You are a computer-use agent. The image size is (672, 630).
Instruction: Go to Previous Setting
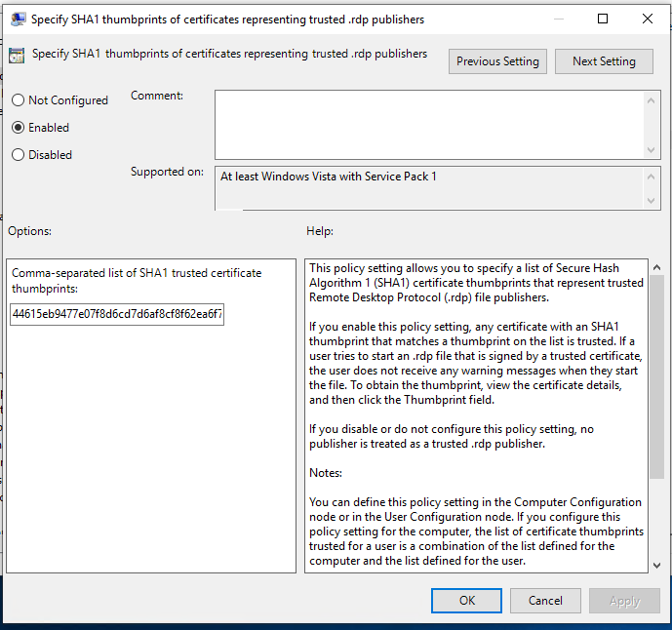point(497,61)
